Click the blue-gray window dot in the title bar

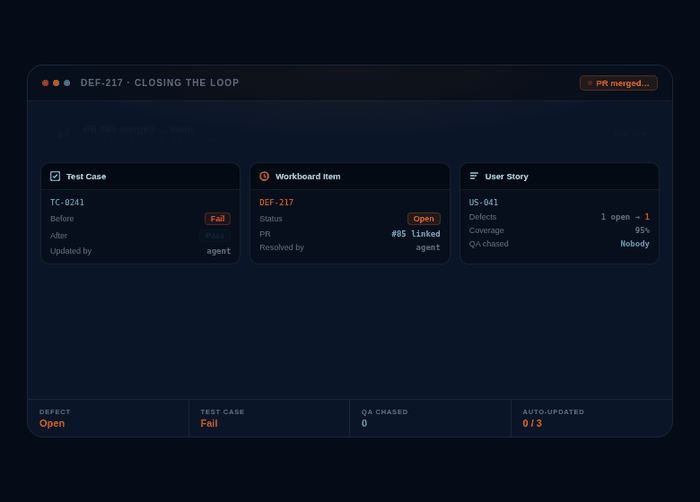click(67, 83)
